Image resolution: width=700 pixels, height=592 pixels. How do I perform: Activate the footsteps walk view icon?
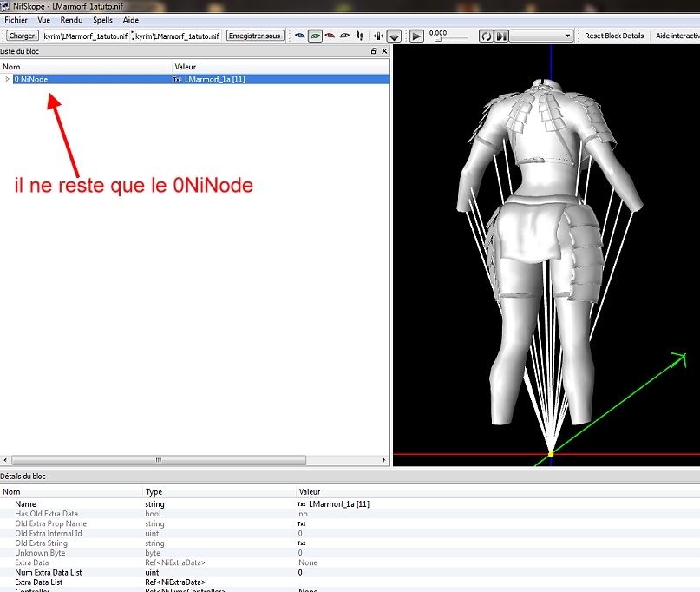[359, 36]
